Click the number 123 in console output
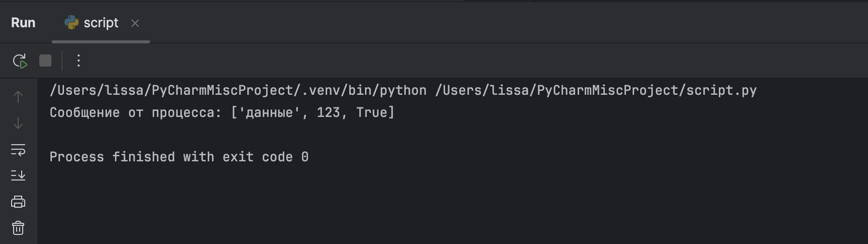 (x=328, y=112)
